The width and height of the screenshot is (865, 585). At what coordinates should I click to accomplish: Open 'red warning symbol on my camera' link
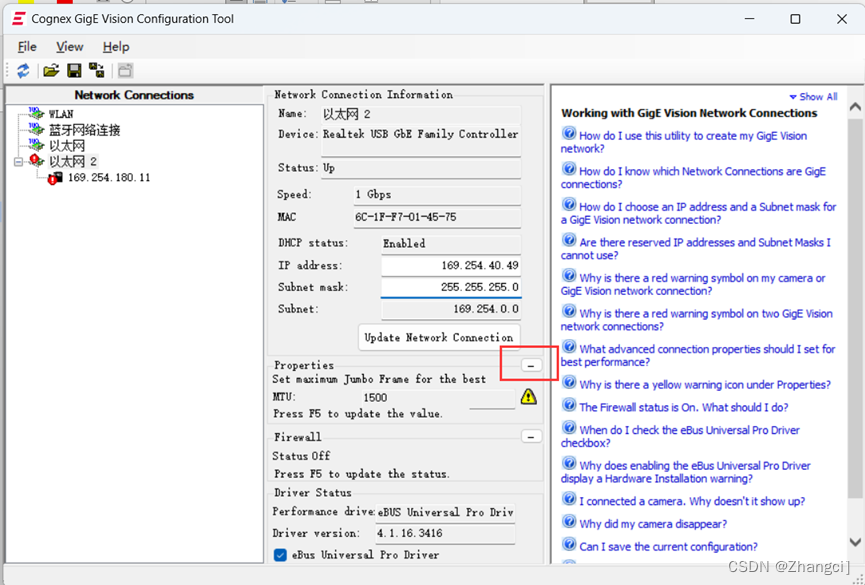[x=693, y=284]
